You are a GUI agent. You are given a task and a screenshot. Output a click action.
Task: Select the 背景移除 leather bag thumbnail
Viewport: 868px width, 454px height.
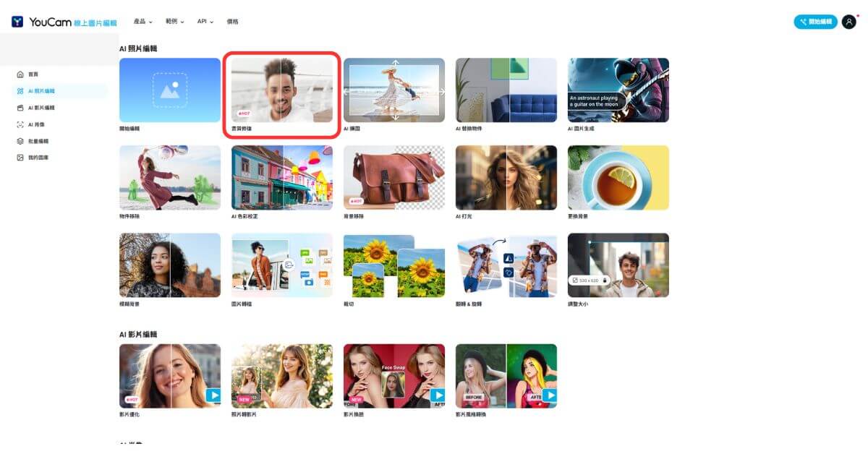[394, 177]
